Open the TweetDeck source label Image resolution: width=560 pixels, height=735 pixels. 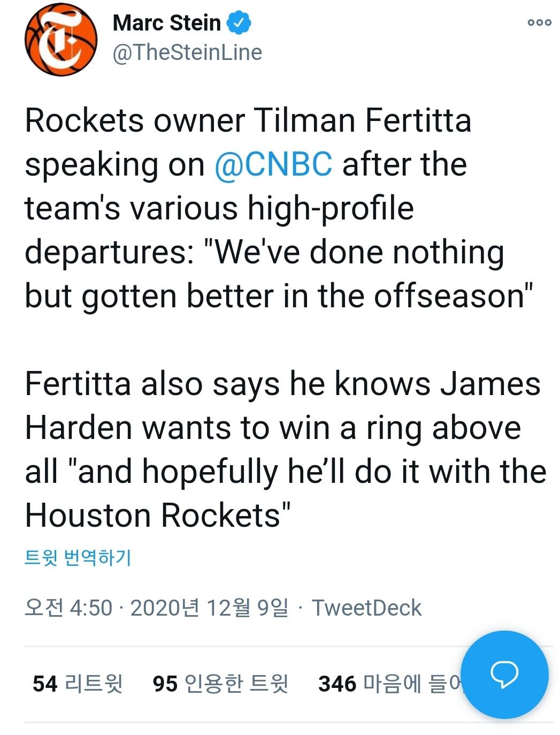pyautogui.click(x=366, y=608)
